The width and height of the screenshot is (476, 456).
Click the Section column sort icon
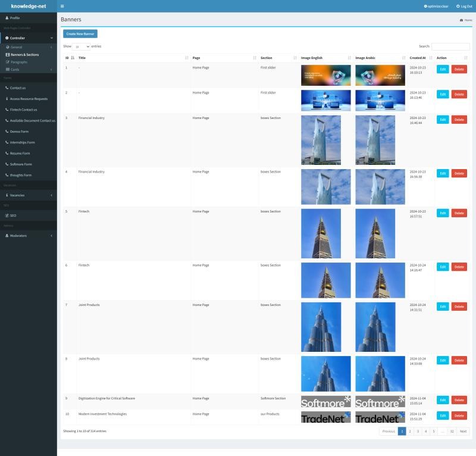coord(295,58)
